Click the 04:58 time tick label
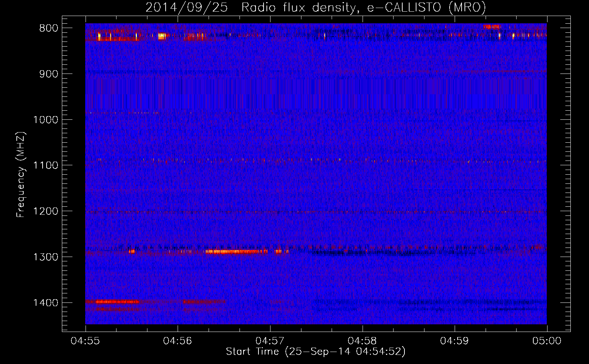The height and width of the screenshot is (364, 589). click(362, 341)
